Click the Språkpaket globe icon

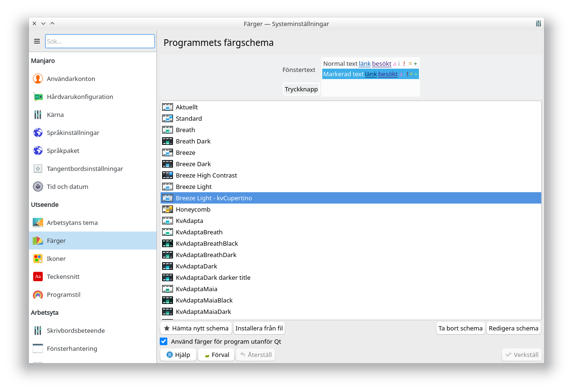(x=38, y=151)
